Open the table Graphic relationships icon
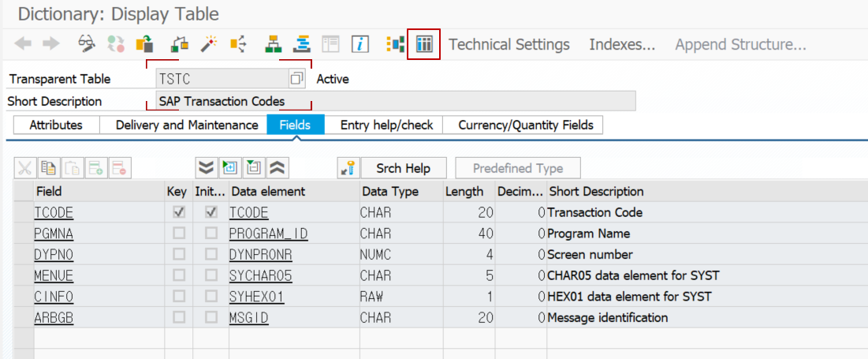 pyautogui.click(x=395, y=43)
